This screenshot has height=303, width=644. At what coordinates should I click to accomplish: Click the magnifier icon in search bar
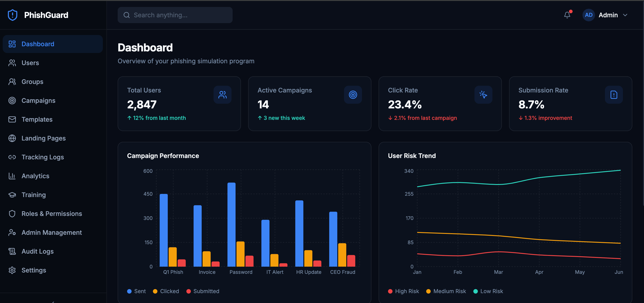(x=127, y=15)
